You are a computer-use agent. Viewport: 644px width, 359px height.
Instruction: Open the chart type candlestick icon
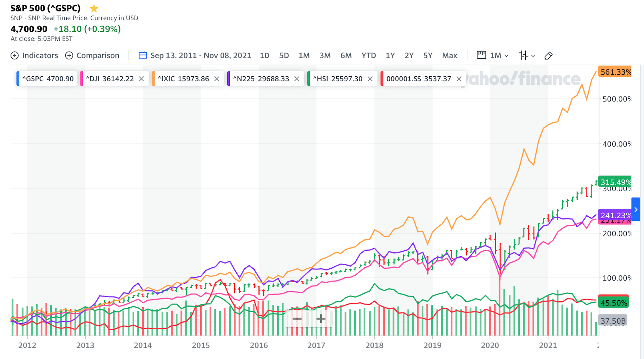[x=523, y=55]
